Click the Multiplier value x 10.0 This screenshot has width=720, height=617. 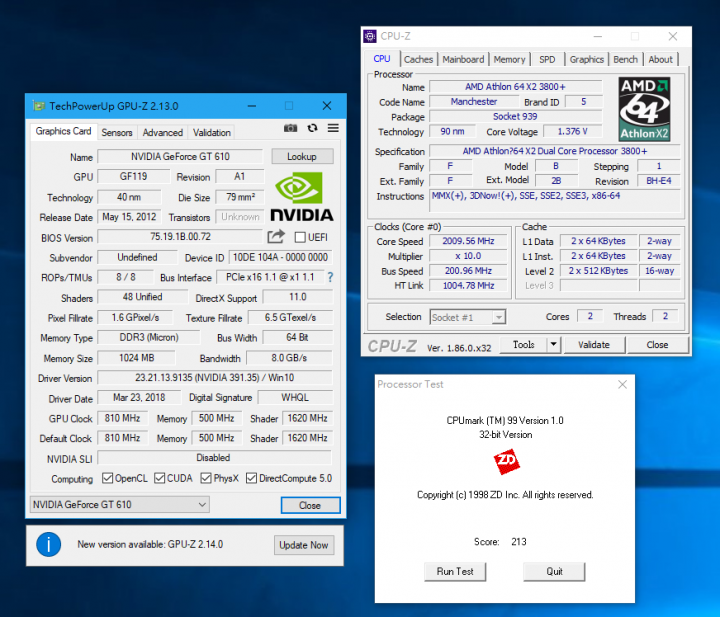tap(468, 256)
